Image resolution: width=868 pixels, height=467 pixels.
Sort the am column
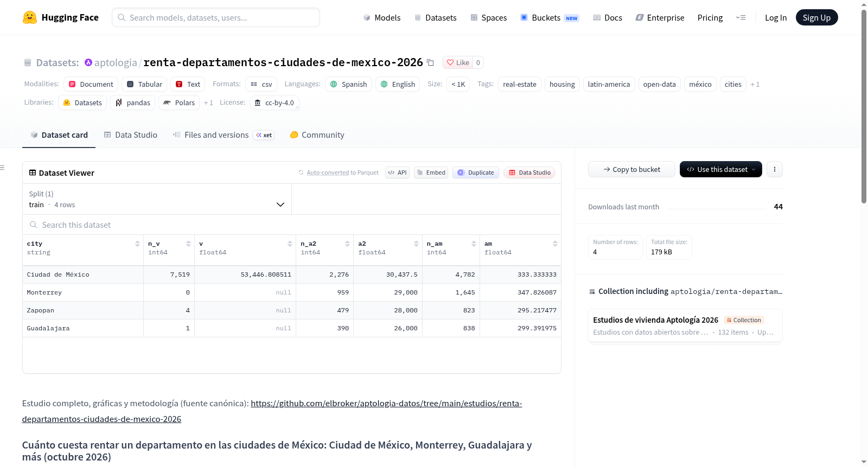point(555,244)
